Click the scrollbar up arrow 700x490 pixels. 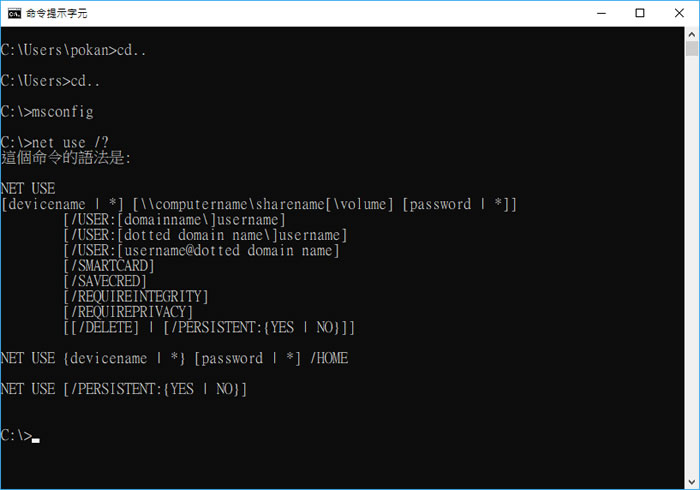pos(692,34)
